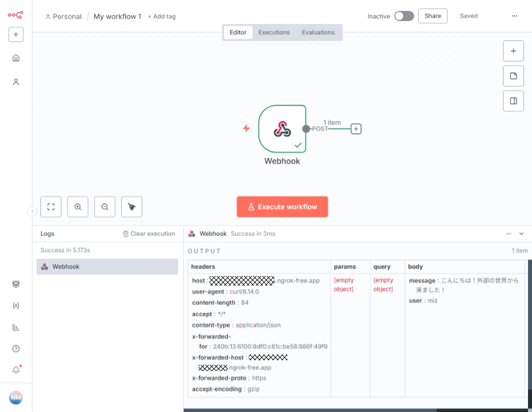Zoom in on the workflow canvas

pyautogui.click(x=78, y=207)
